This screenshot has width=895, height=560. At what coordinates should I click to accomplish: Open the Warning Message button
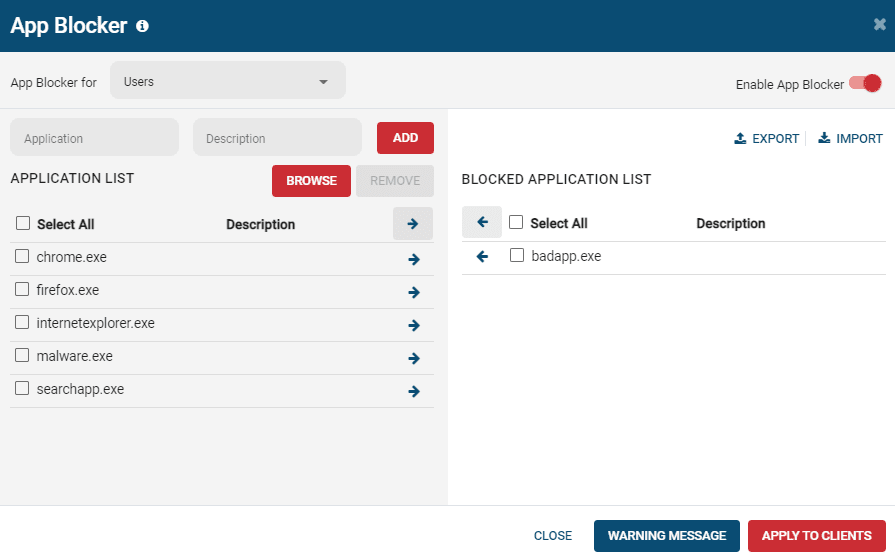coord(666,536)
